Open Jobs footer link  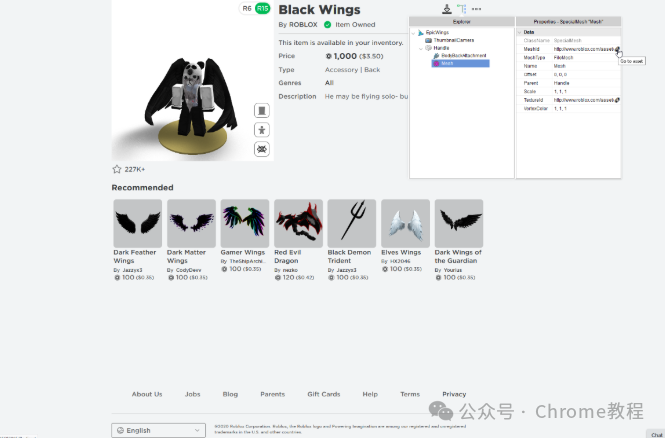tap(192, 394)
